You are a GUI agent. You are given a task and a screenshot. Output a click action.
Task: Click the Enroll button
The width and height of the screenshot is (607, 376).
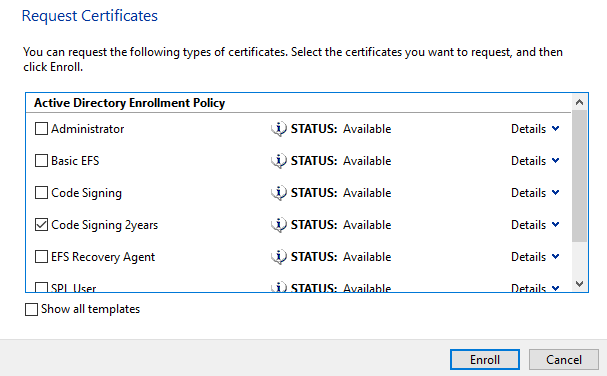tap(485, 360)
